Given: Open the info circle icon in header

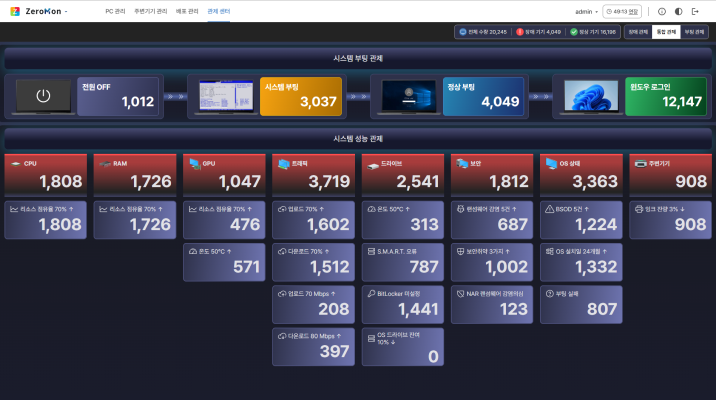Looking at the screenshot, I should [x=662, y=11].
